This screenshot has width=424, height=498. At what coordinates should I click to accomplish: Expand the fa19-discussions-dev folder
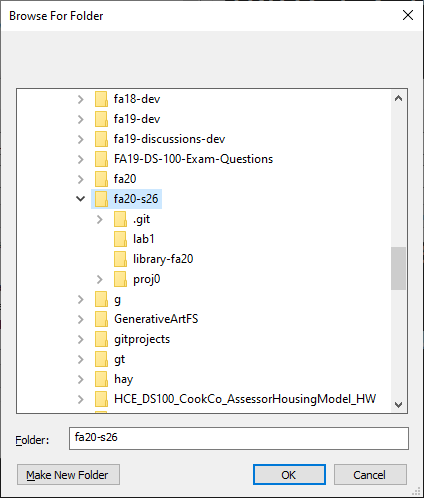pos(80,139)
